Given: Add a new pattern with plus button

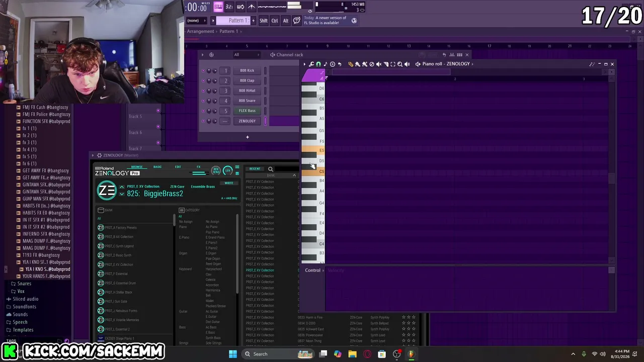Looking at the screenshot, I should pos(253,21).
